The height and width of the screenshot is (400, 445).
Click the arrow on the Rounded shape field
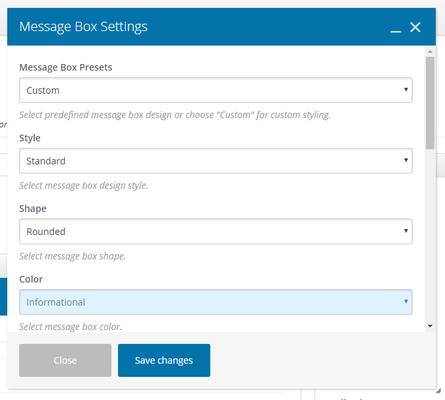coord(406,231)
